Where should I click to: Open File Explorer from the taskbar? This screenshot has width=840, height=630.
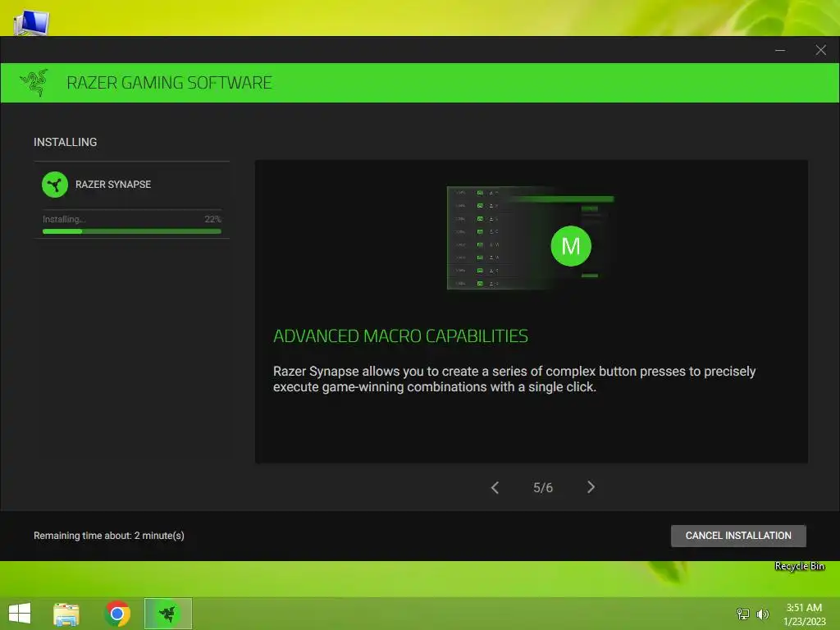(66, 614)
